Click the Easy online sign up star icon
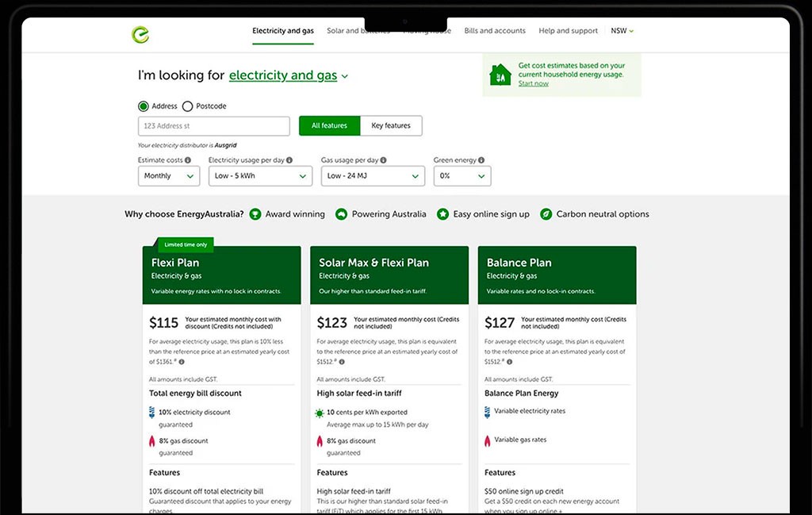Viewport: 812px width, 515px height. [x=442, y=214]
